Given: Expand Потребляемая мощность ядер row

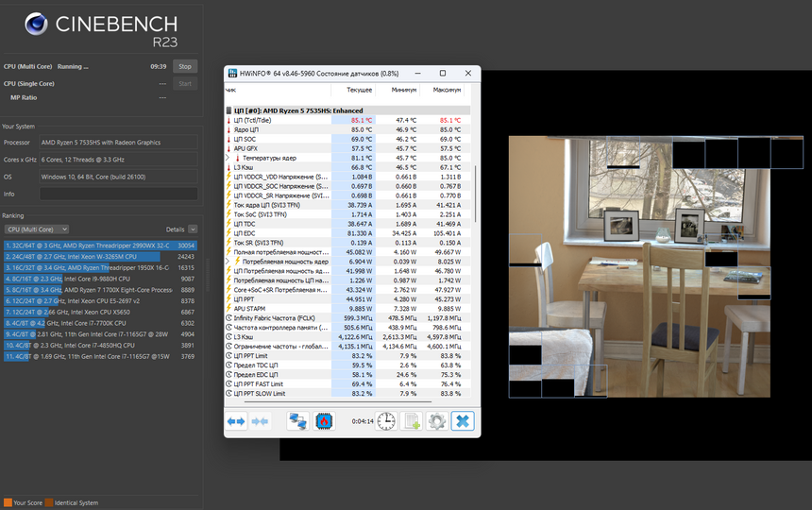Looking at the screenshot, I should [227, 262].
